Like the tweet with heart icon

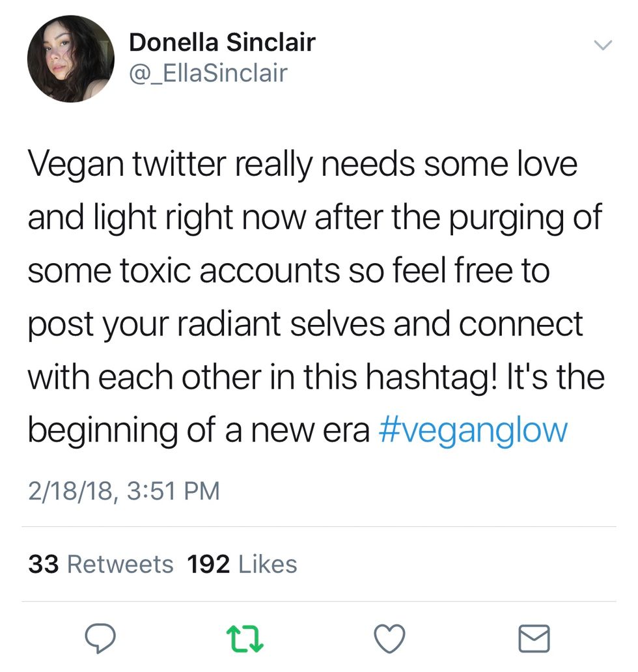[390, 637]
